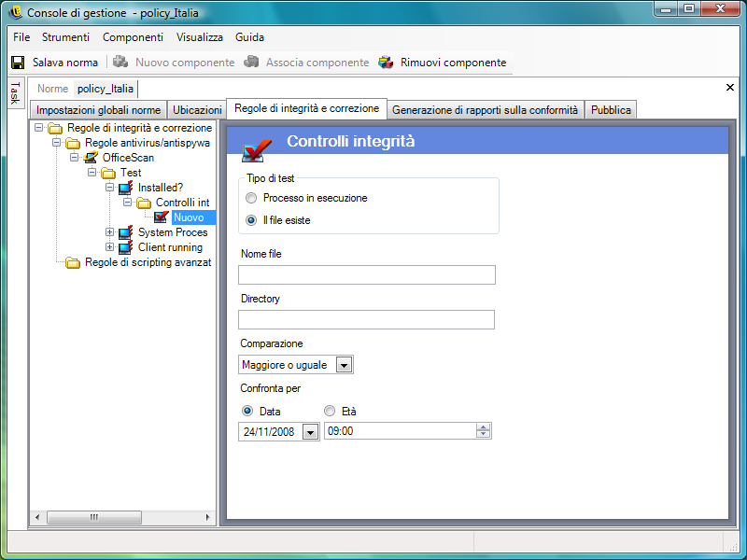Click the Salava norma floppy disk icon
This screenshot has height=560, width=747.
(x=18, y=63)
